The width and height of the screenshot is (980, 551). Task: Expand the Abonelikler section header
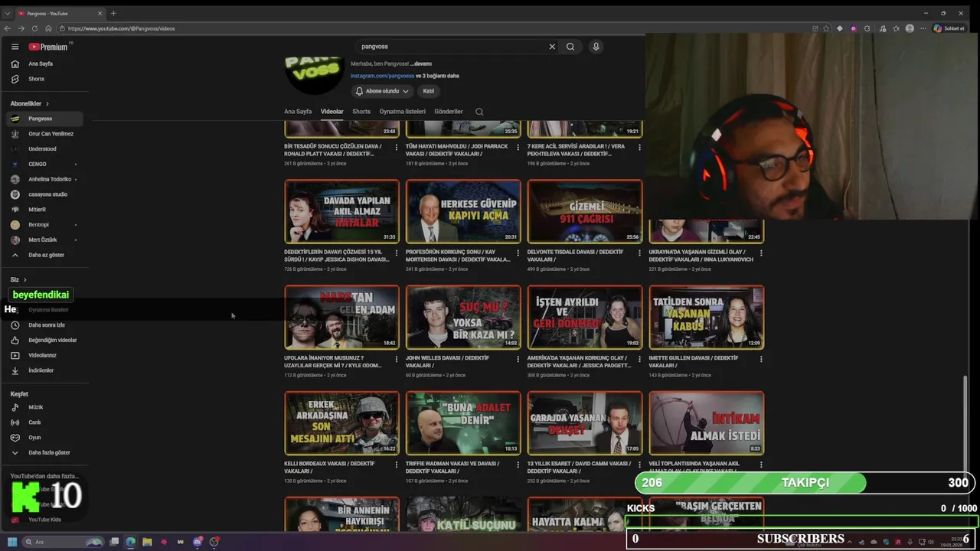point(30,103)
